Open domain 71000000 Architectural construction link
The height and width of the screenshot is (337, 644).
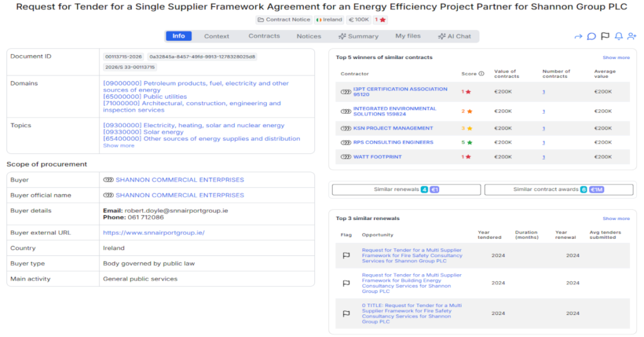click(x=192, y=107)
